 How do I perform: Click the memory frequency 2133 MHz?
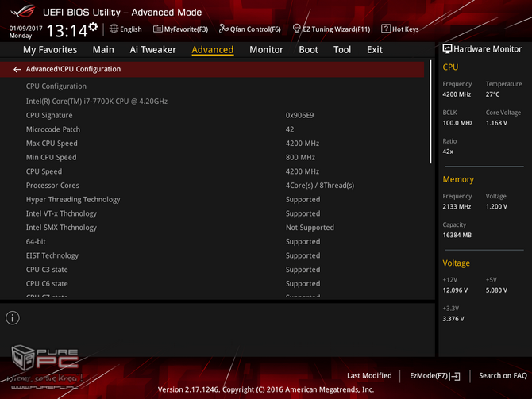[457, 206]
